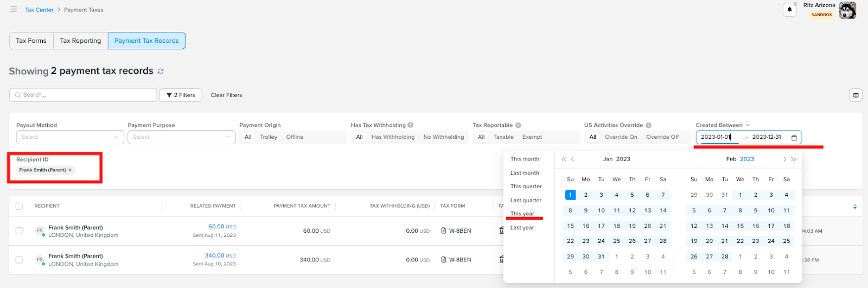Click FS avatar in the 340.00 USD row
The width and height of the screenshot is (868, 288).
point(40,259)
